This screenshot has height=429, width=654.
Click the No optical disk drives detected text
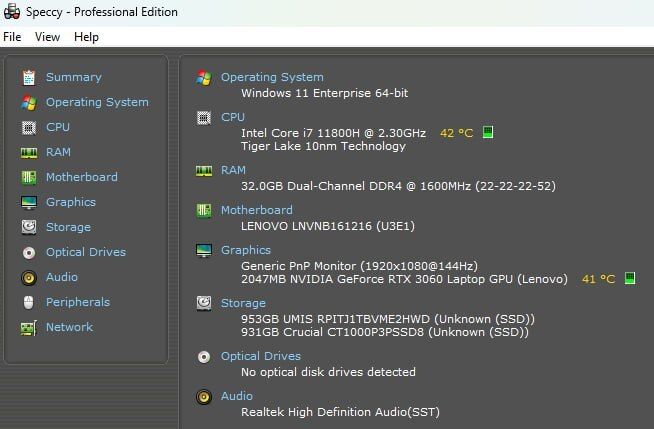(x=328, y=372)
